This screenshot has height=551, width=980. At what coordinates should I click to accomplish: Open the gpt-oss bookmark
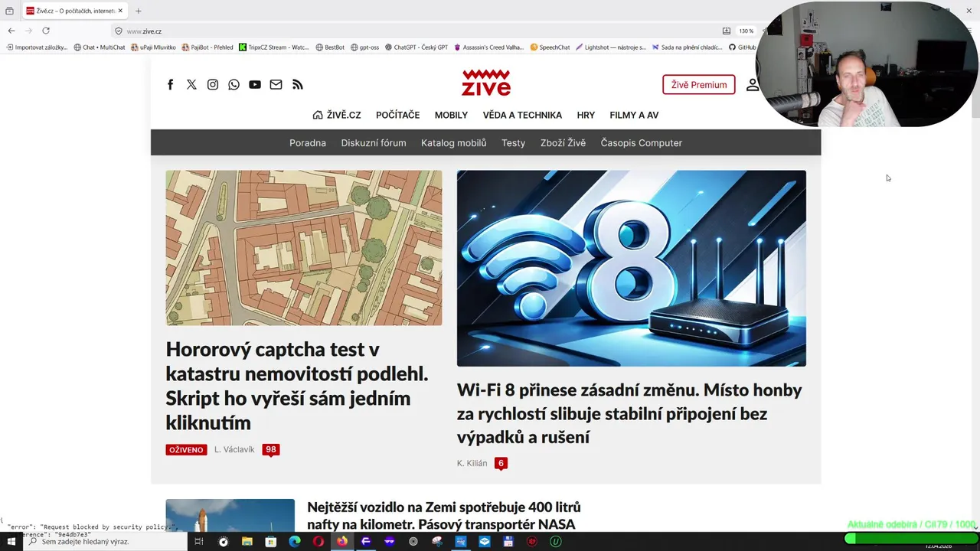(x=364, y=47)
